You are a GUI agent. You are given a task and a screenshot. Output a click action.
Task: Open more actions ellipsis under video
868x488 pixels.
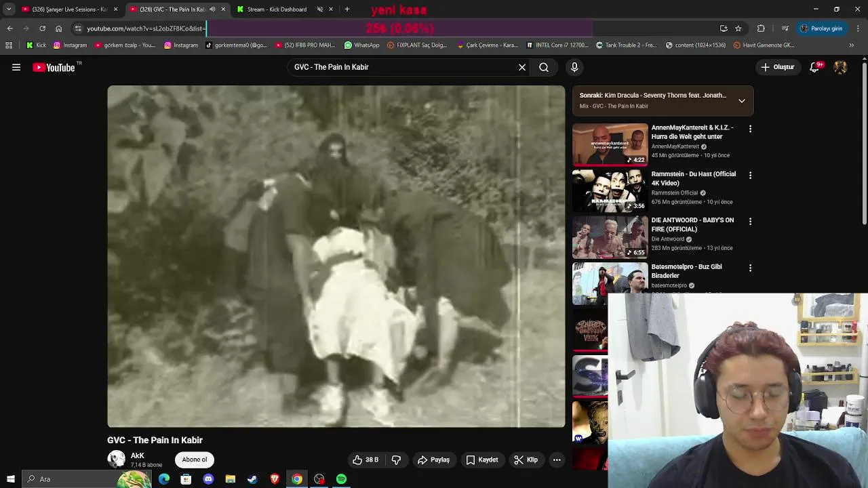pos(557,460)
